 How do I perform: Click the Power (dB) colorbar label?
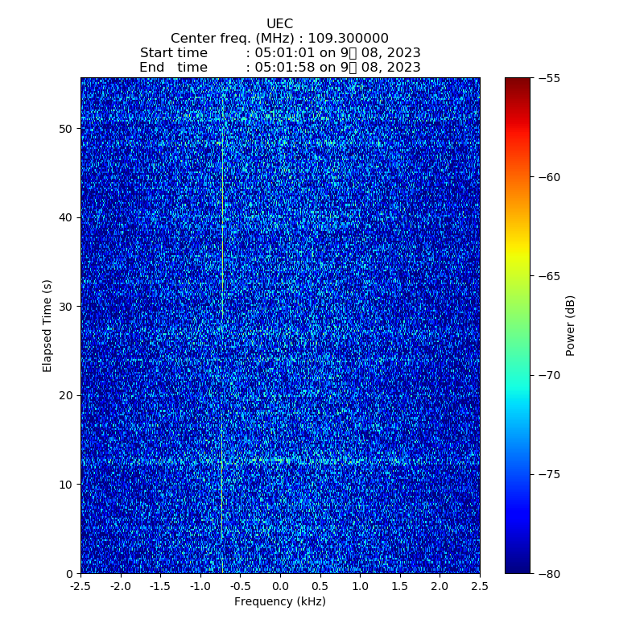pyautogui.click(x=571, y=325)
